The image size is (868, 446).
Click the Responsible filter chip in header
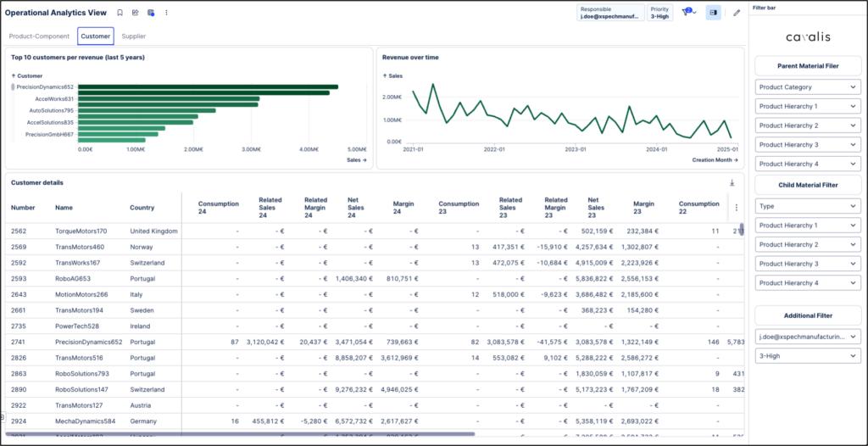point(609,13)
